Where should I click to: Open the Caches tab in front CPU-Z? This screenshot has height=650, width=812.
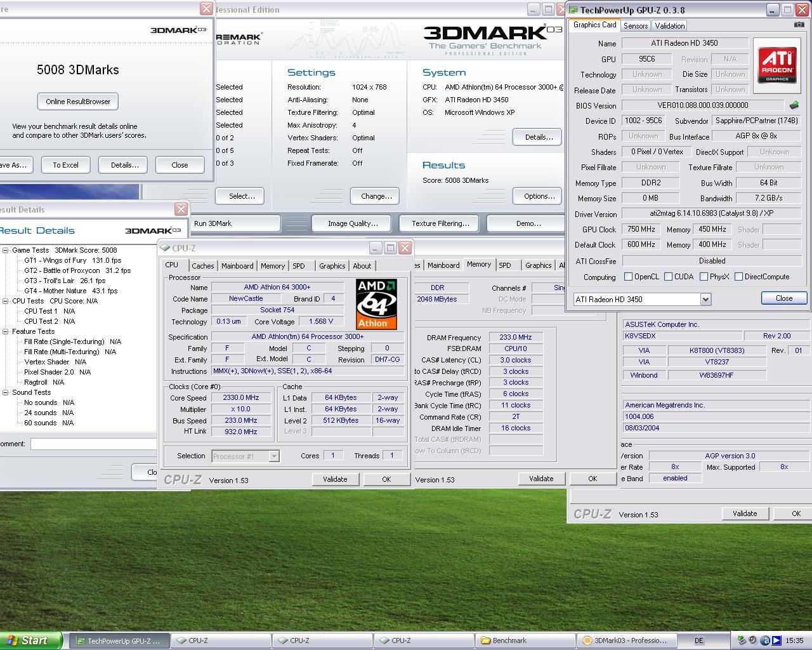203,266
